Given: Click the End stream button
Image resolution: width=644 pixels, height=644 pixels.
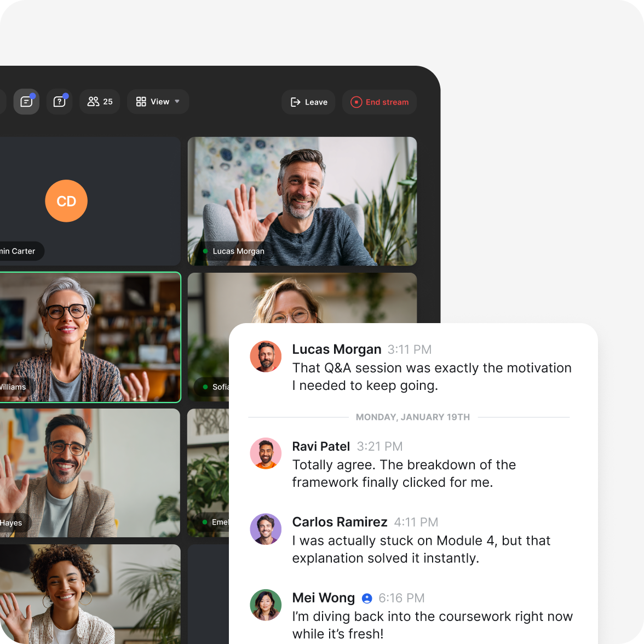Looking at the screenshot, I should [x=380, y=102].
